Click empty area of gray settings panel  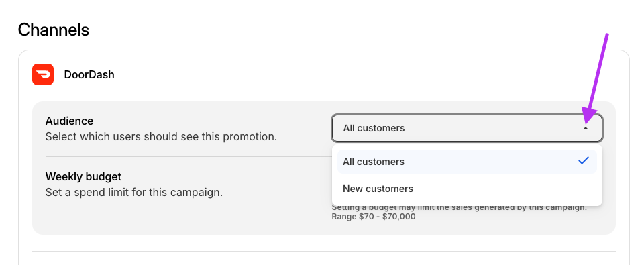tap(185, 218)
